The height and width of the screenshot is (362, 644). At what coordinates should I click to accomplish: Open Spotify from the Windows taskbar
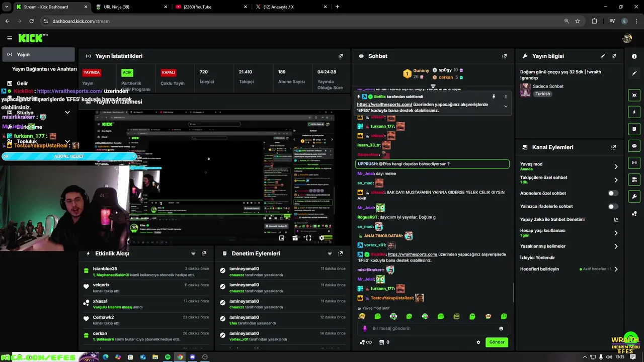click(168, 357)
